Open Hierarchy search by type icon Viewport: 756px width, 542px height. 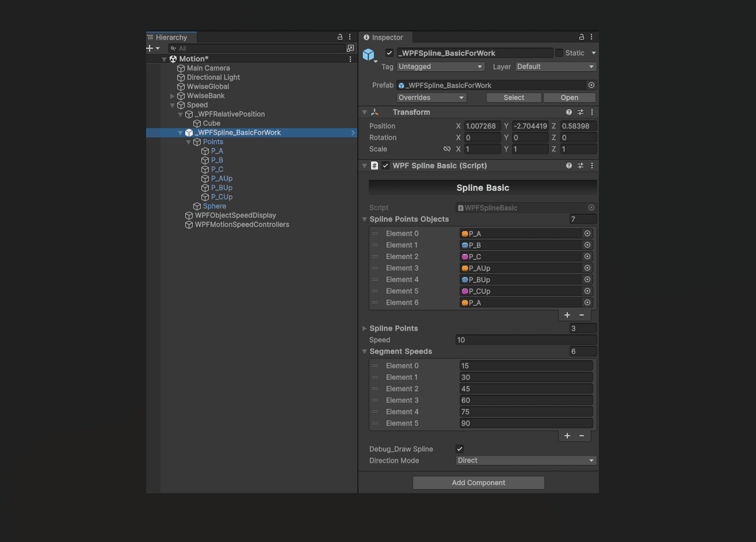350,48
